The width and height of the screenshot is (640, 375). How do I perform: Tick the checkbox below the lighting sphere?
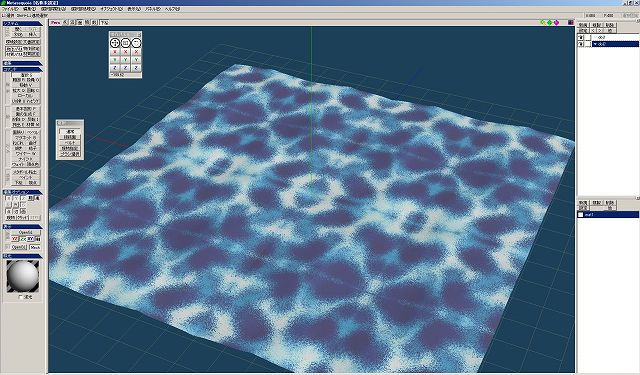(x=21, y=297)
